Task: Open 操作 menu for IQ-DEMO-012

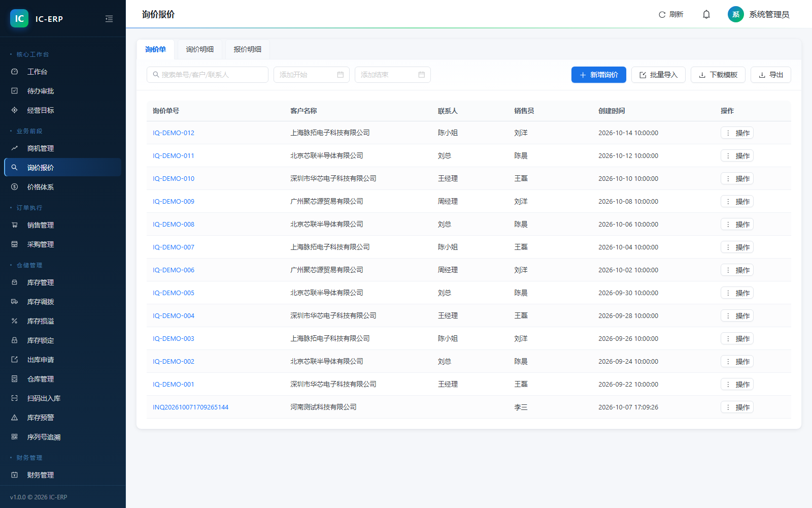Action: tap(737, 133)
